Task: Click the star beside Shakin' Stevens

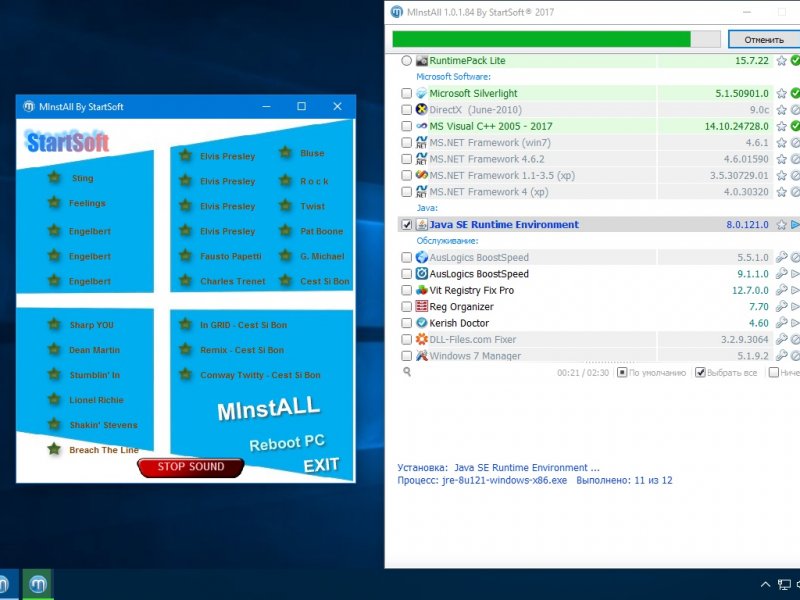Action: tap(54, 424)
